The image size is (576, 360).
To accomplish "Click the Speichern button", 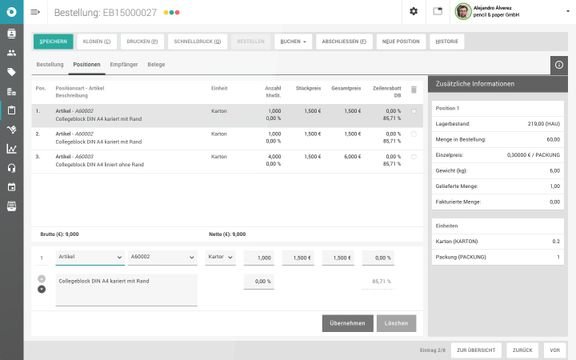I will pyautogui.click(x=53, y=42).
